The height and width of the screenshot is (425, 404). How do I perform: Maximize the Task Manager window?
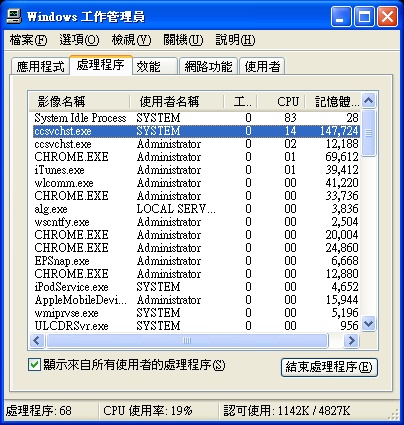[x=364, y=17]
